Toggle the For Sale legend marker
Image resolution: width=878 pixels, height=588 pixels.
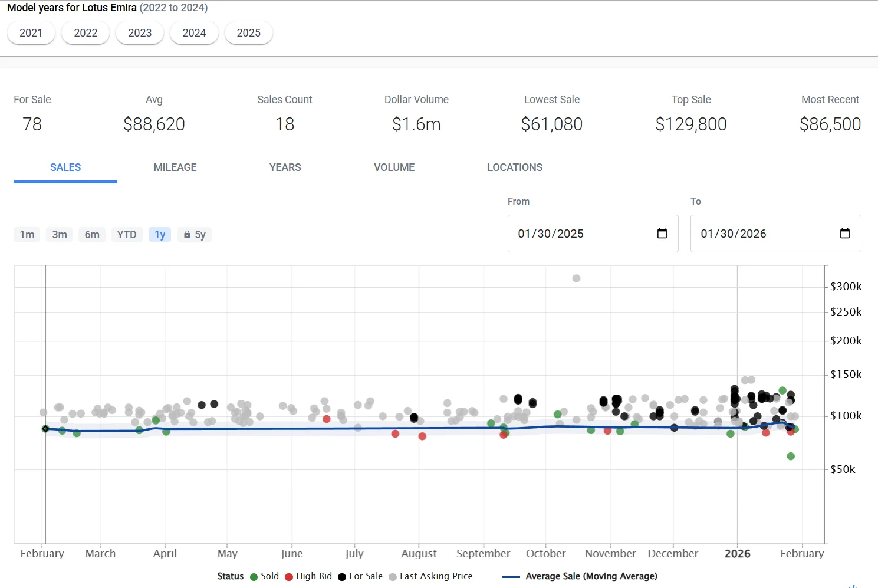[x=342, y=577]
